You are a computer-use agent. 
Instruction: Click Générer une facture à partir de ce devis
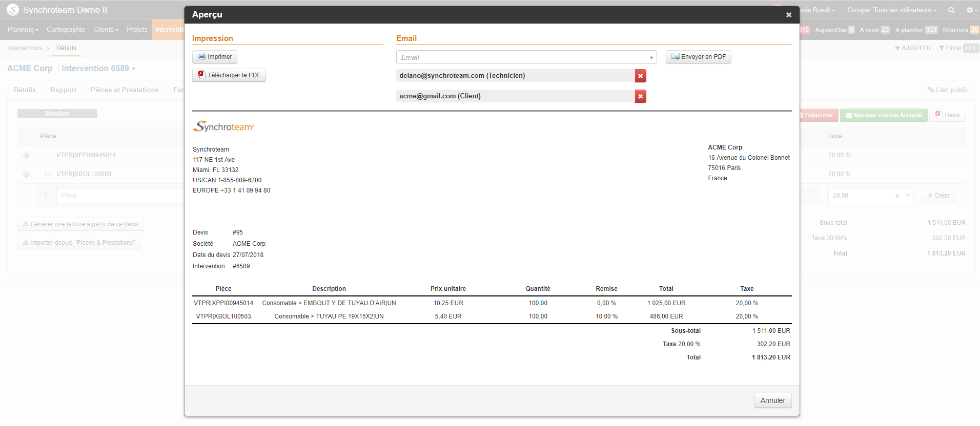pos(80,224)
